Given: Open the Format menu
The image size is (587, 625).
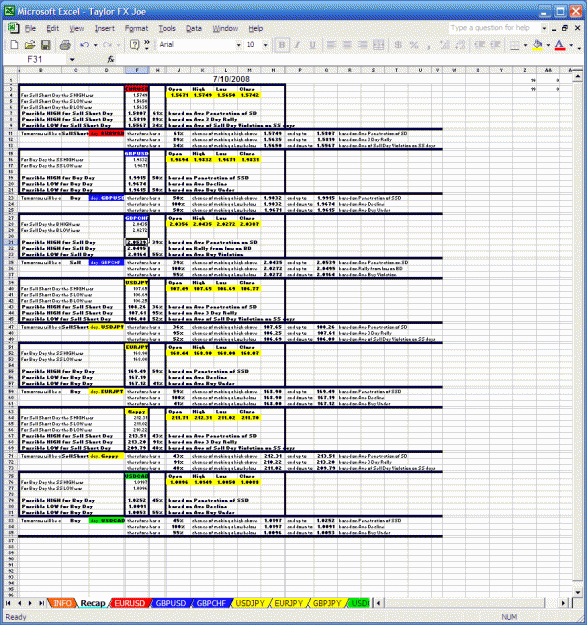Looking at the screenshot, I should coord(136,28).
